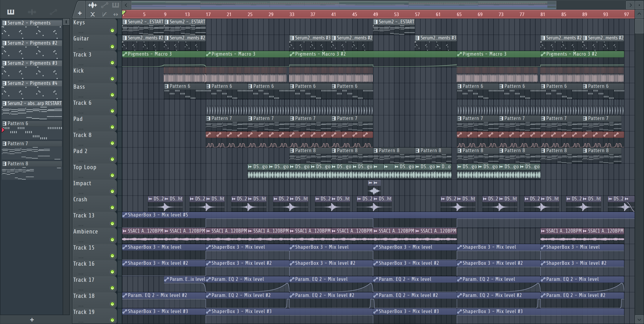Screen dimensions: 644x324
Task: Mute the Top Loop track
Action: (x=112, y=175)
